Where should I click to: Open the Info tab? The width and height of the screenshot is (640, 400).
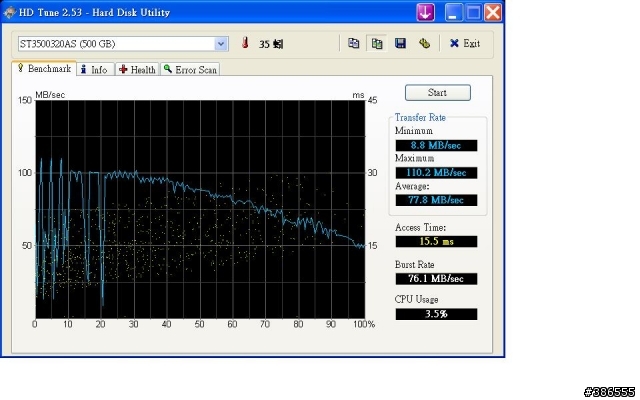[x=96, y=69]
